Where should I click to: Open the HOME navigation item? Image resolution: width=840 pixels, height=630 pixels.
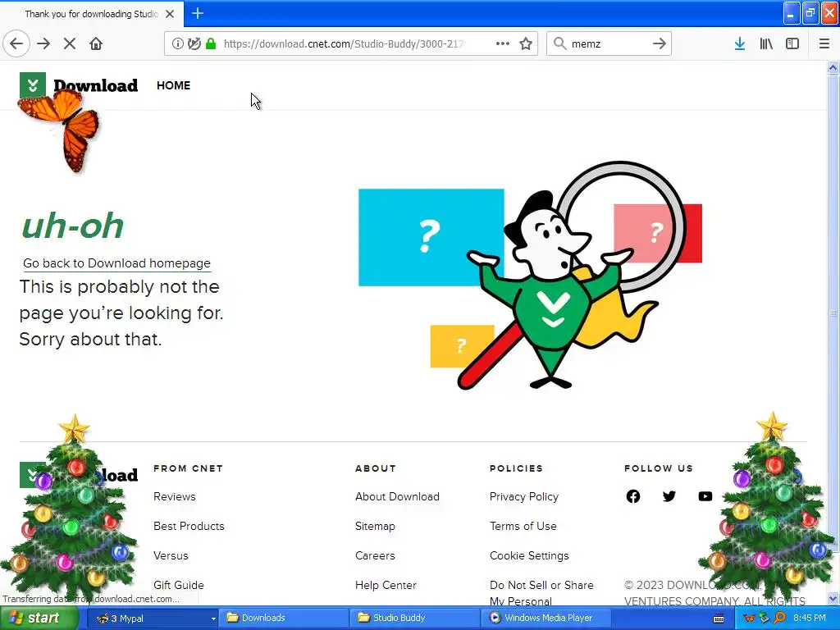pyautogui.click(x=174, y=85)
